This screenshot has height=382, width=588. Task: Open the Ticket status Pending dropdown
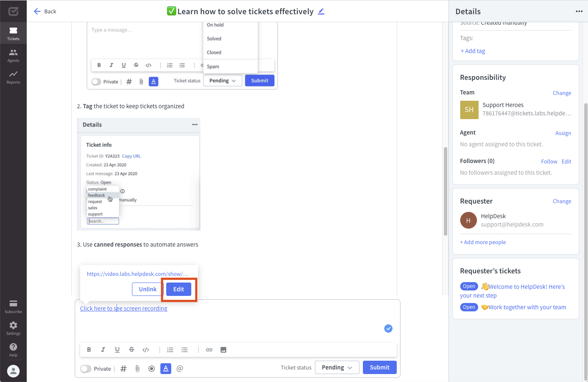(x=337, y=367)
